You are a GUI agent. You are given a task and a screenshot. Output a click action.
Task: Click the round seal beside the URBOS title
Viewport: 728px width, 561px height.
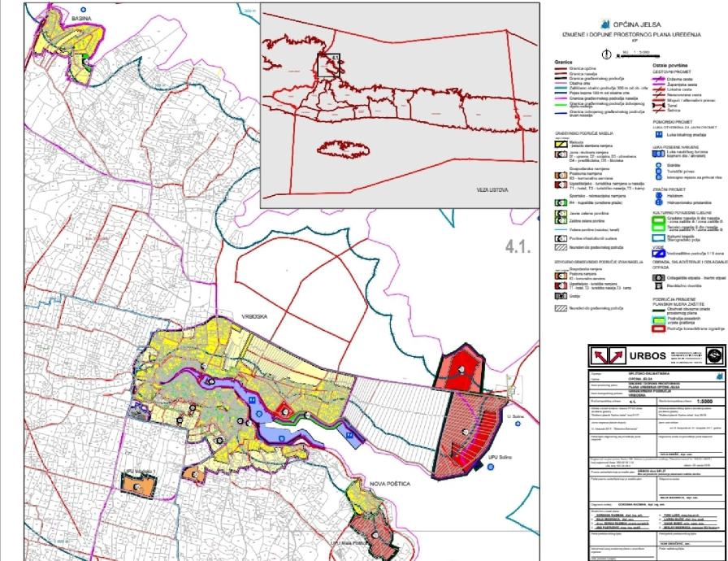(x=715, y=356)
